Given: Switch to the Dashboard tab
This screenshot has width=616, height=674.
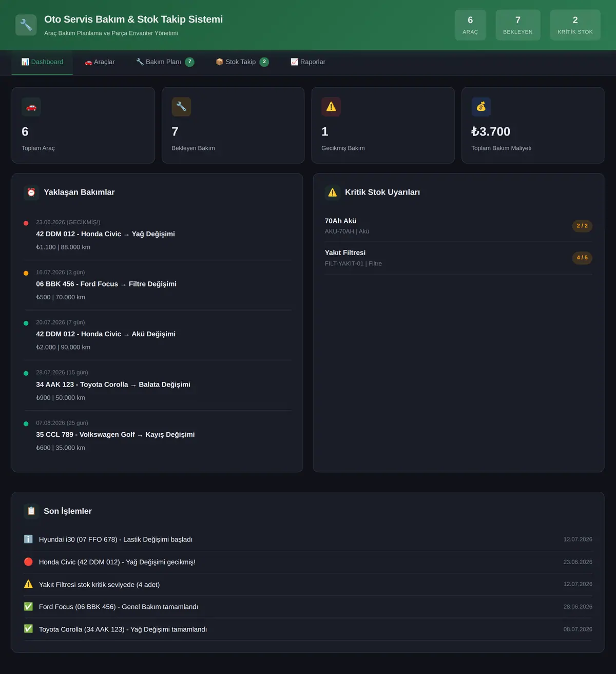Looking at the screenshot, I should (42, 62).
